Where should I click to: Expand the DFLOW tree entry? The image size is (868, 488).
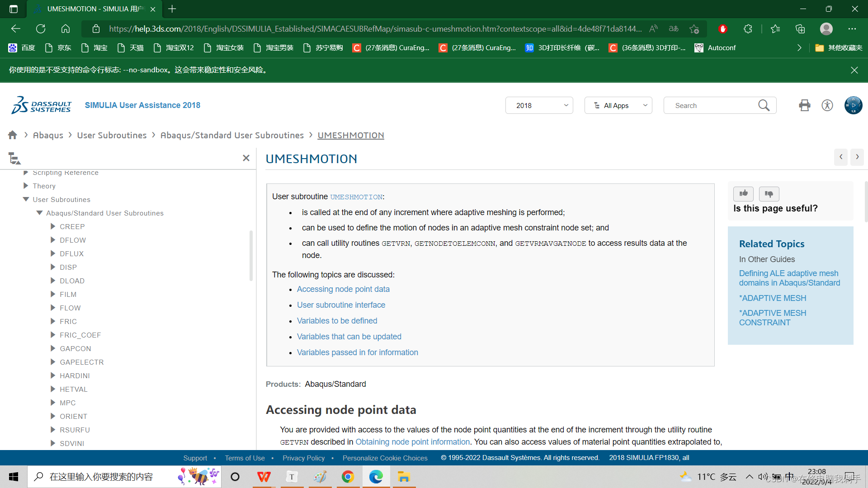[x=53, y=240]
